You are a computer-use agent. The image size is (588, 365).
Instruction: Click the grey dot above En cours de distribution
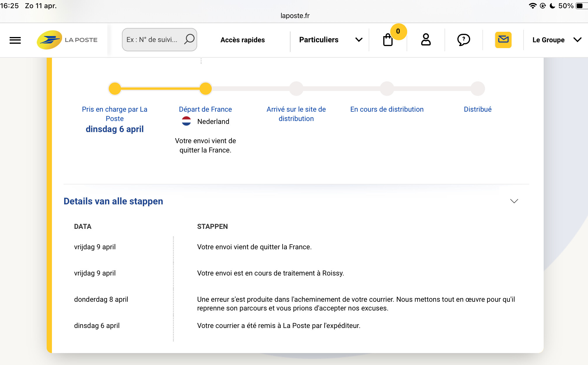click(387, 89)
